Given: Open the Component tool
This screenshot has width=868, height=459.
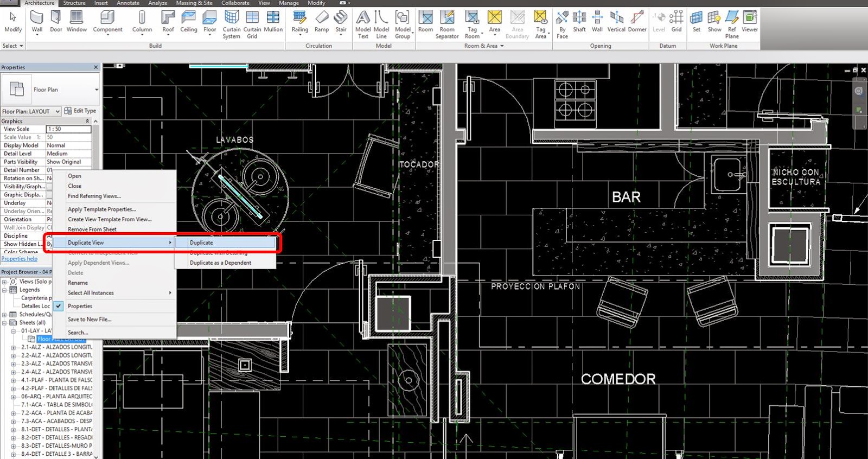Looking at the screenshot, I should point(107,24).
